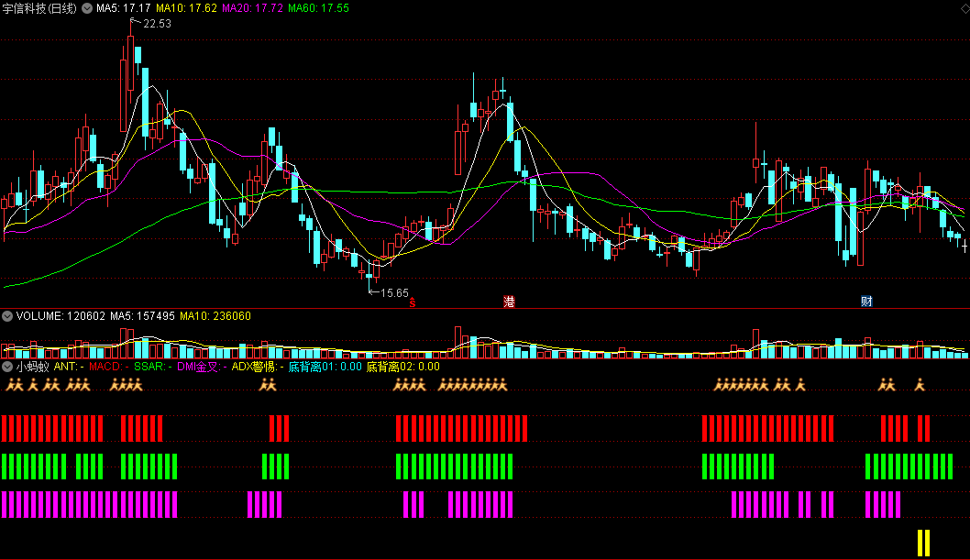Image resolution: width=970 pixels, height=560 pixels.
Task: Click the volume MA5: 157495 label
Action: tap(142, 316)
